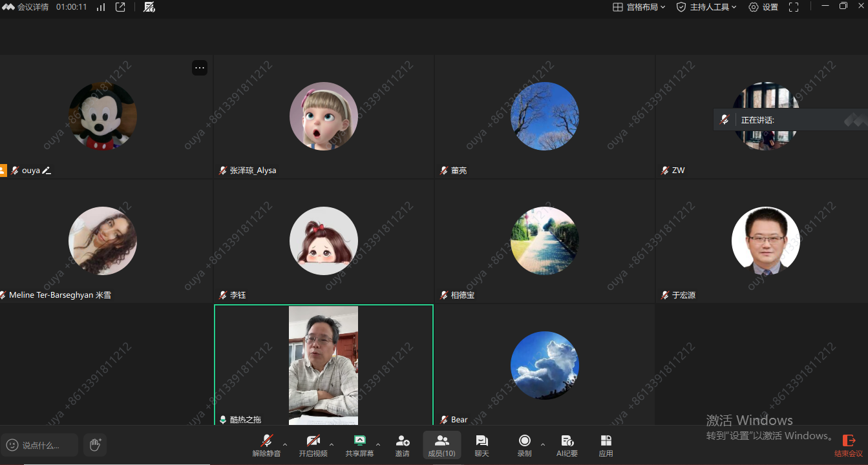This screenshot has width=868, height=465.
Task: Unmute microphone with 解除静音
Action: [266, 444]
